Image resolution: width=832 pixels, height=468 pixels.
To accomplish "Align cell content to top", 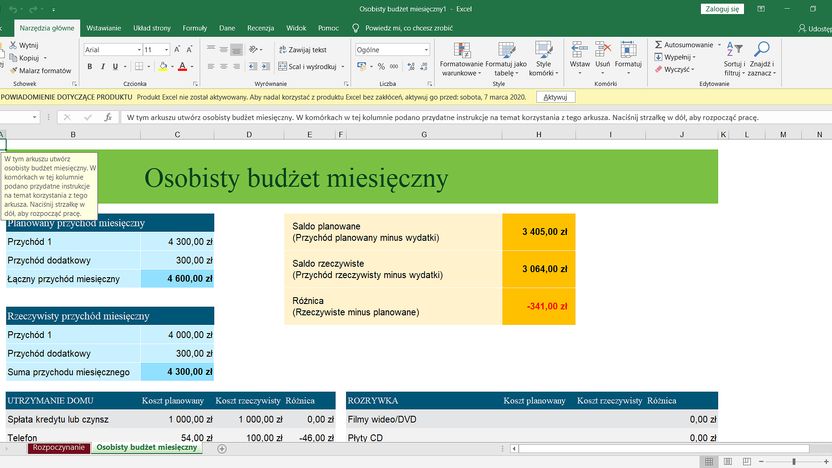I will click(x=211, y=49).
